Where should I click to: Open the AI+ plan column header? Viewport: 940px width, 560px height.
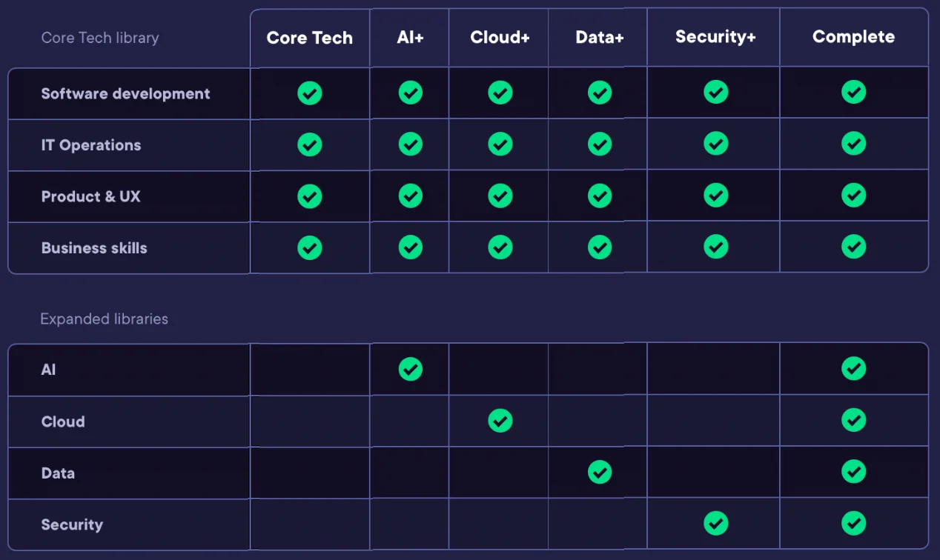(409, 38)
